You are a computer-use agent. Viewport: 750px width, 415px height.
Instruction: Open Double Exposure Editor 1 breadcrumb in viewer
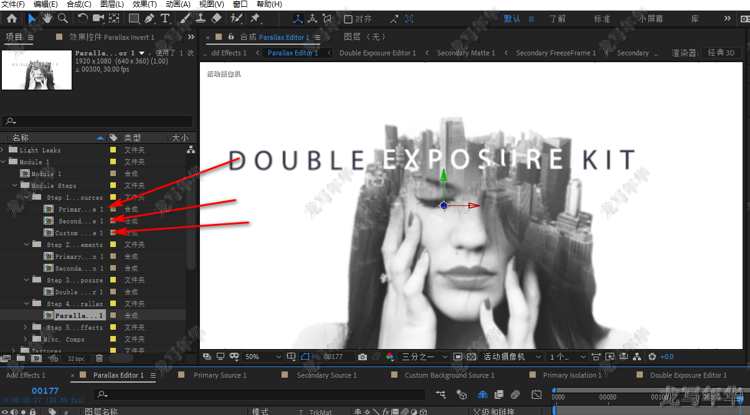click(x=378, y=53)
